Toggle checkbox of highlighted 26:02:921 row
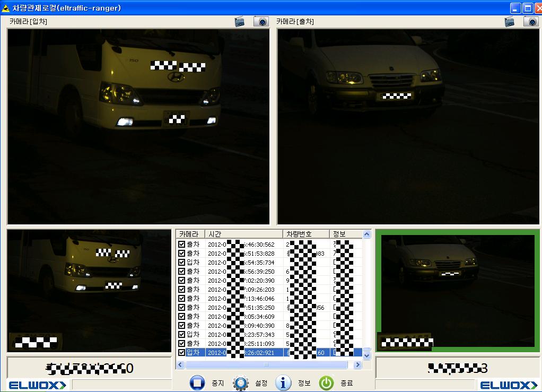The width and height of the screenshot is (542, 392). point(182,353)
